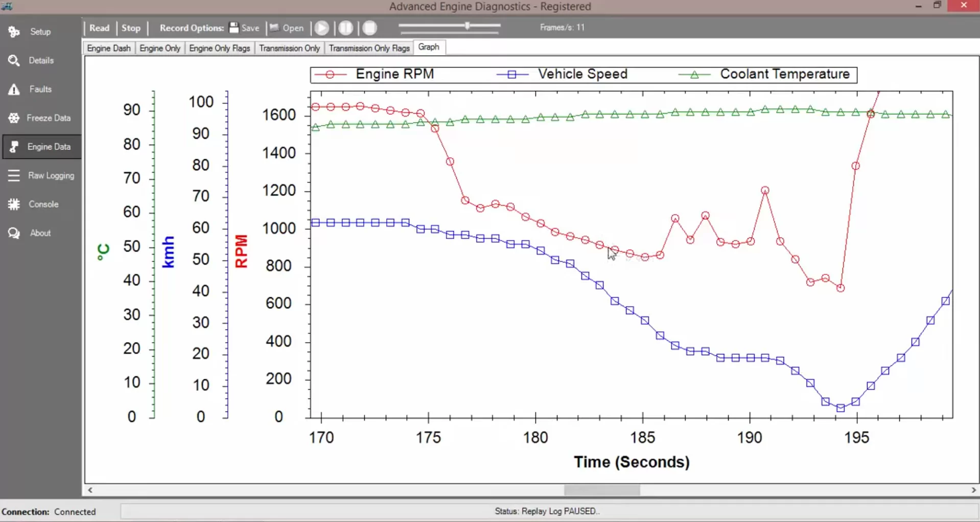Click Engine RPM legend entry
Image resolution: width=980 pixels, height=522 pixels.
[375, 74]
